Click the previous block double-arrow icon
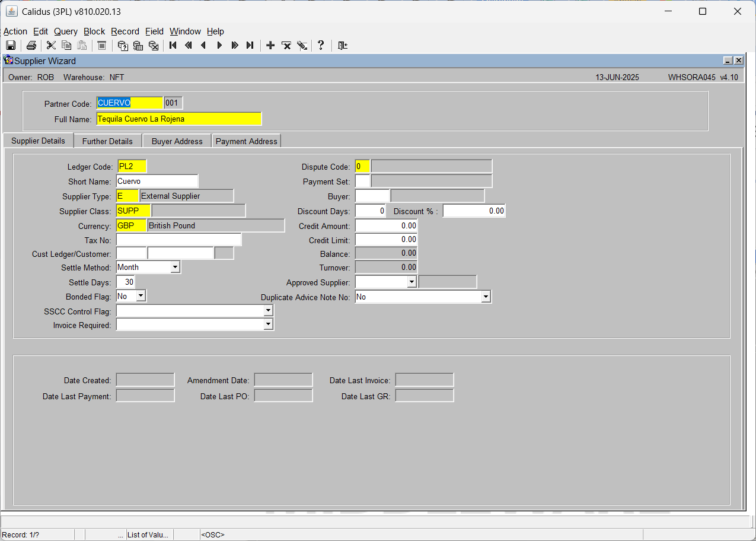Screen dimensions: 756x541 click(x=189, y=46)
